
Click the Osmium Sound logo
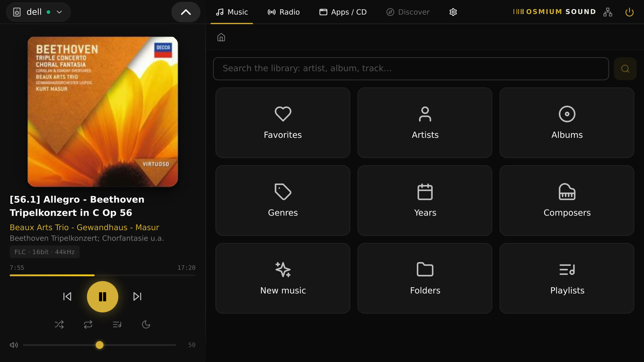click(x=554, y=12)
